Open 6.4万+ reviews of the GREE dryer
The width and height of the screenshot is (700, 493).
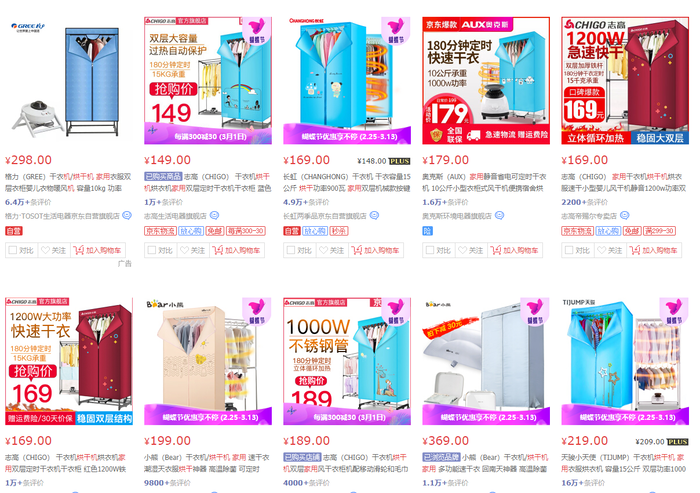tap(28, 202)
